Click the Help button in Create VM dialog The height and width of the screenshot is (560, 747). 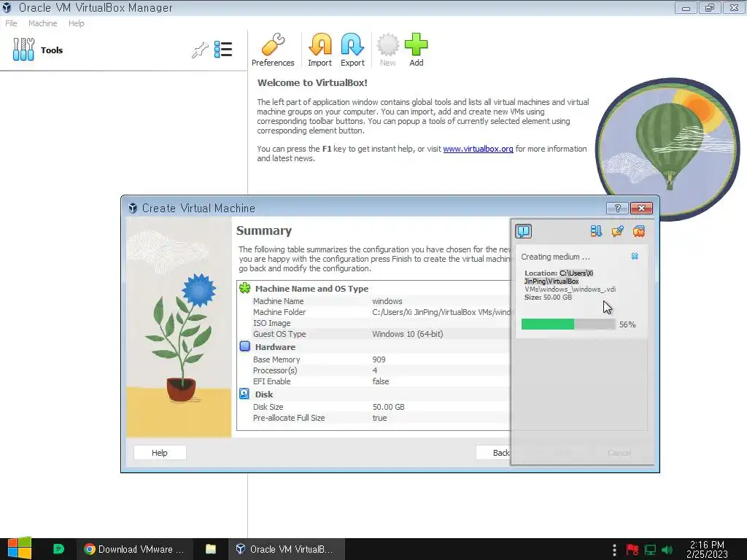[160, 452]
